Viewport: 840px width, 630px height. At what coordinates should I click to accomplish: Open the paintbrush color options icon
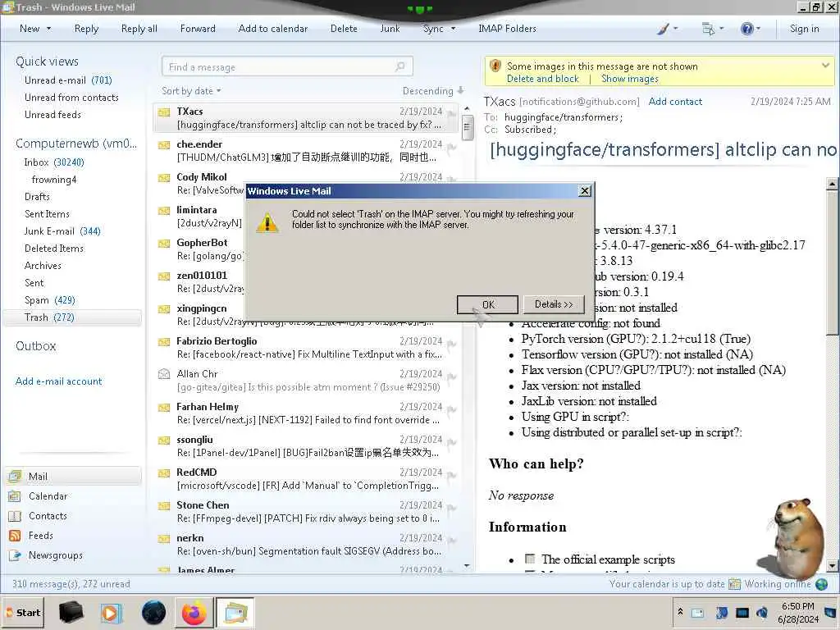(x=663, y=29)
